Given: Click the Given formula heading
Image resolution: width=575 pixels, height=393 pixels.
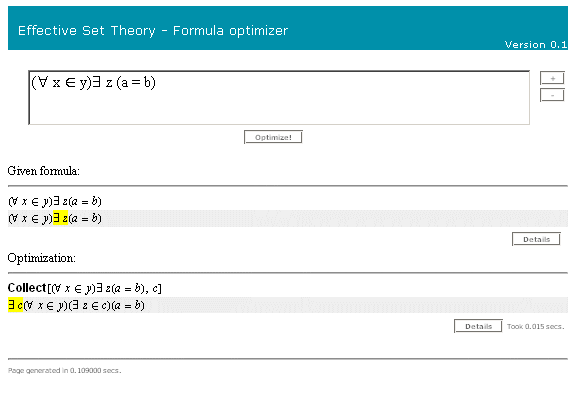Looking at the screenshot, I should (x=44, y=171).
